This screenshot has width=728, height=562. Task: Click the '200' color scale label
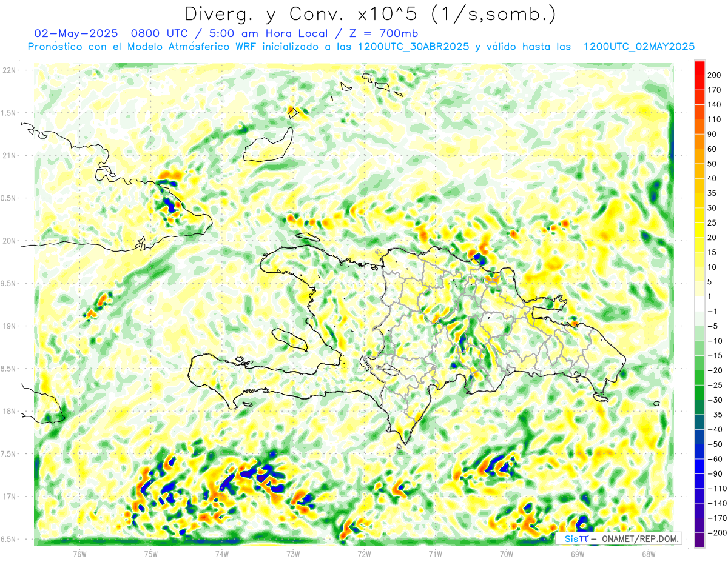[715, 75]
